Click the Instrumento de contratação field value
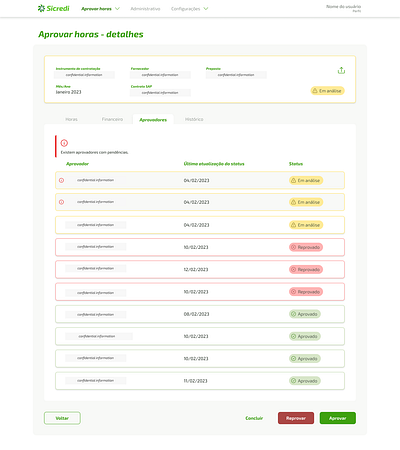This screenshot has width=400, height=450. click(x=84, y=75)
